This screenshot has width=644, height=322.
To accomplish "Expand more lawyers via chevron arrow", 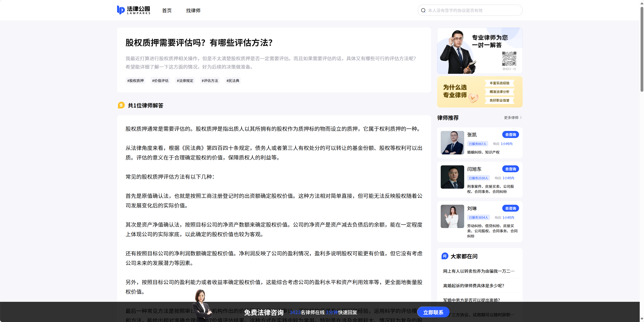I will [x=521, y=118].
